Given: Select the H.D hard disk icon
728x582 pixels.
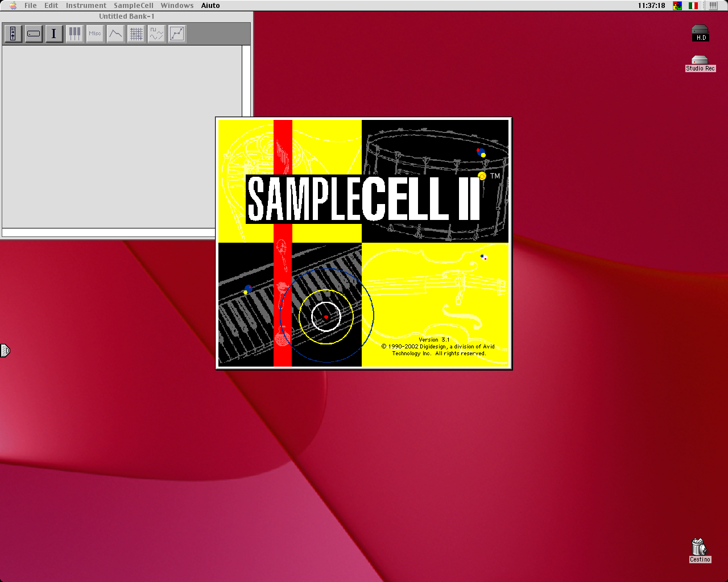Looking at the screenshot, I should coord(700,33).
